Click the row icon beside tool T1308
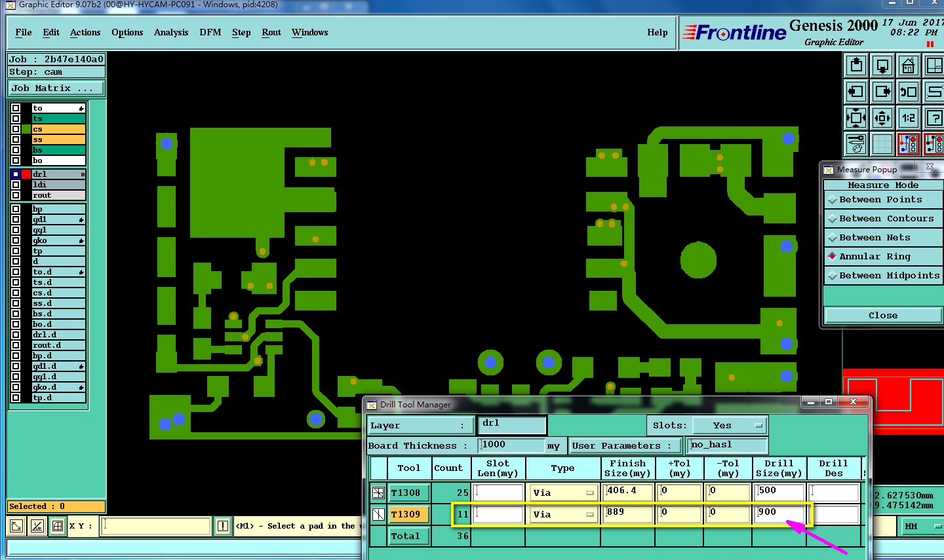This screenshot has height=560, width=944. click(378, 493)
